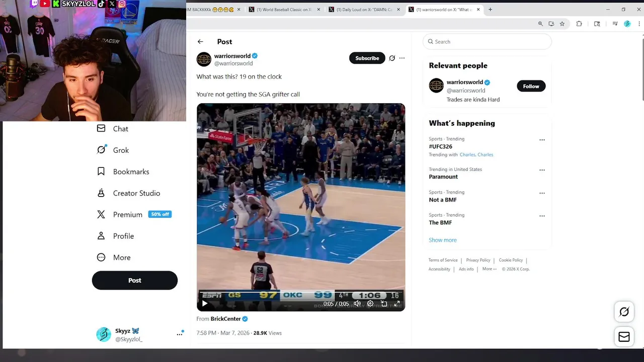Click warriorsworld avatar in Relevant people
Viewport: 644px width, 362px height.
pos(436,85)
